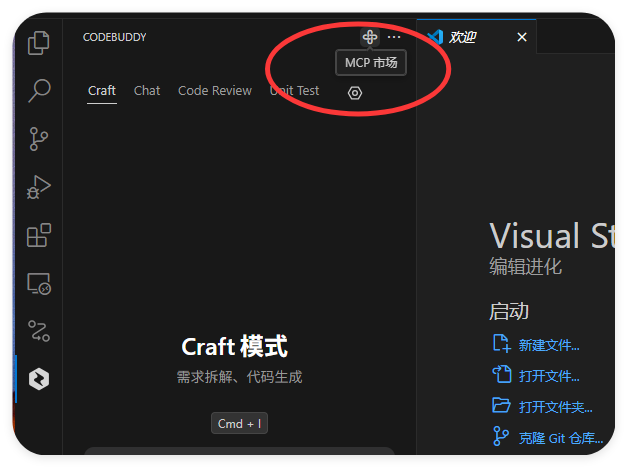Click the Craft 模式 heading
This screenshot has width=627, height=467.
(x=234, y=346)
